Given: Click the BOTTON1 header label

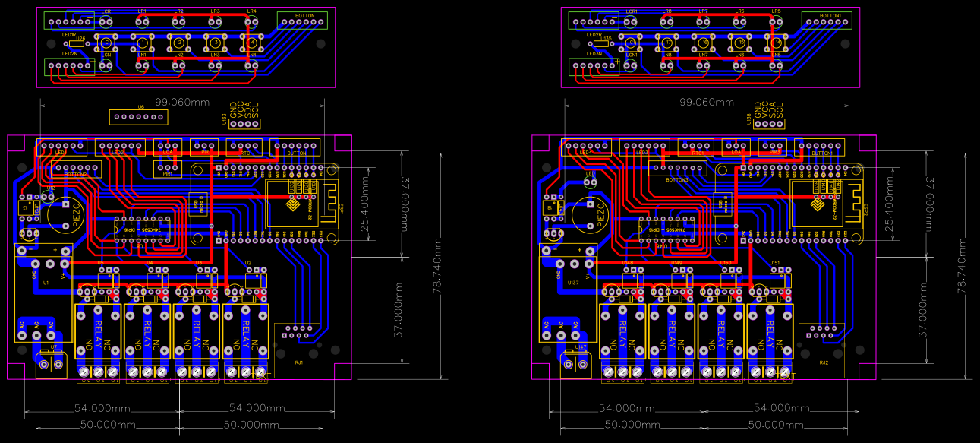Looking at the screenshot, I should [x=830, y=16].
